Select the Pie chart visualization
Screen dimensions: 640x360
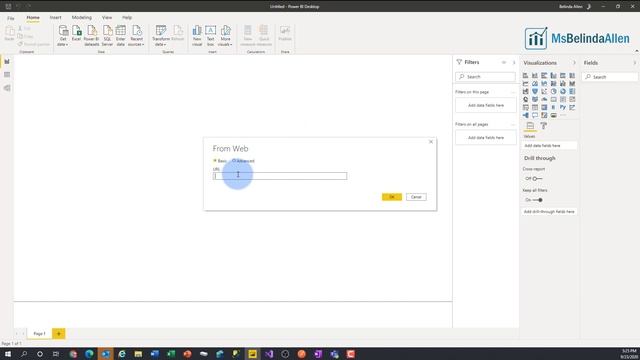[x=553, y=91]
